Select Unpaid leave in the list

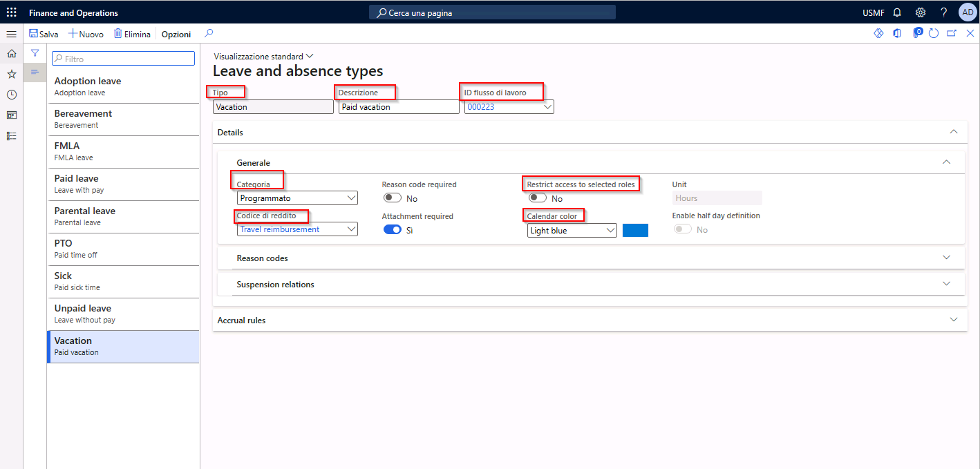pos(123,314)
